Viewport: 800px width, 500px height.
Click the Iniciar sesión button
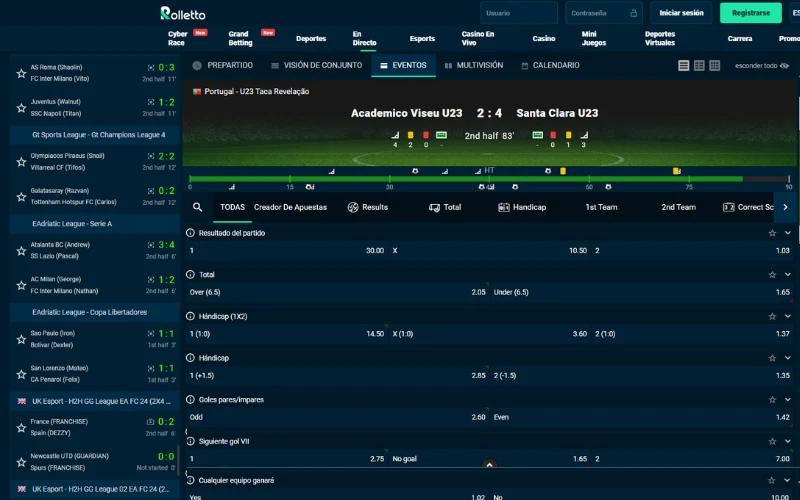[681, 13]
